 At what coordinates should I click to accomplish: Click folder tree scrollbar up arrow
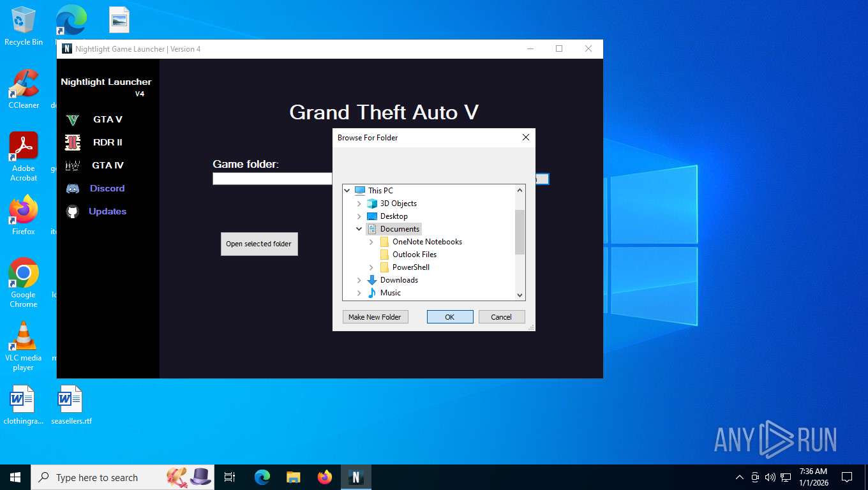click(520, 189)
